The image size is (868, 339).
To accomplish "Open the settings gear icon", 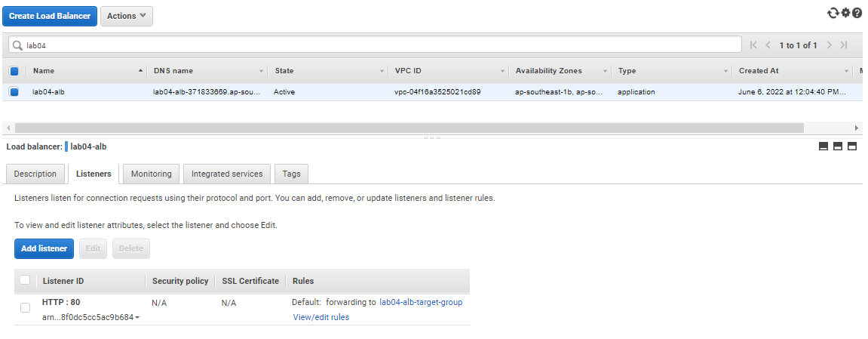I will coord(846,13).
